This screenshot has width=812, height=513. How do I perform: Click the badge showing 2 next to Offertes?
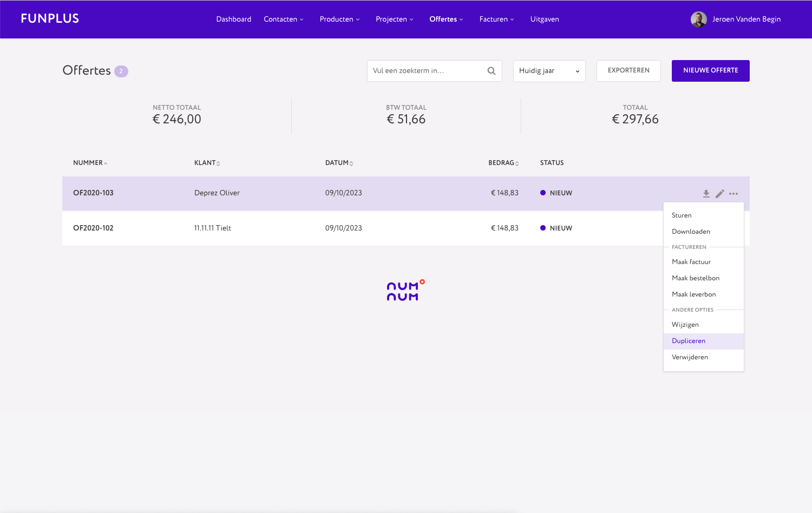point(121,71)
